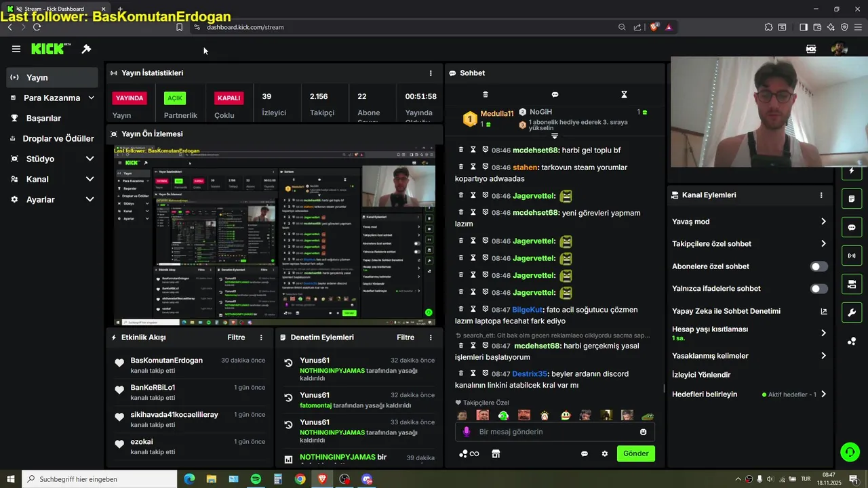Click the green frog emote in emote row
The height and width of the screenshot is (488, 868).
click(648, 415)
